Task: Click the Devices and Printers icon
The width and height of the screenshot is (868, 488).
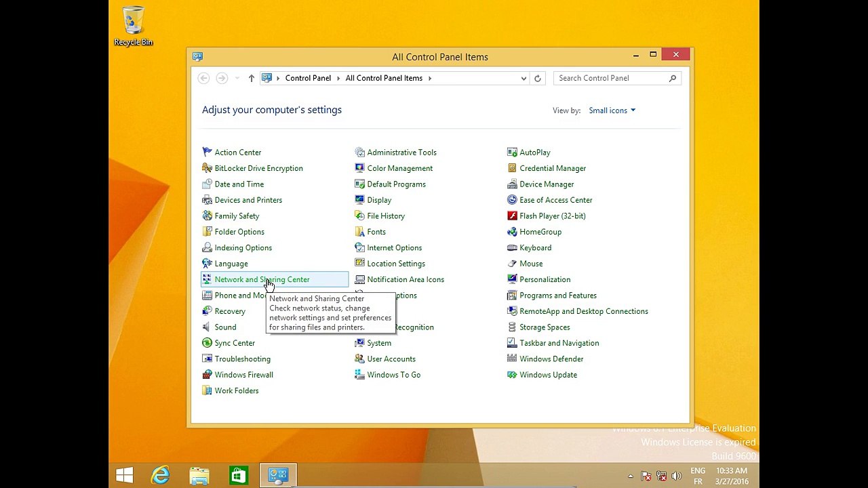Action: click(207, 200)
